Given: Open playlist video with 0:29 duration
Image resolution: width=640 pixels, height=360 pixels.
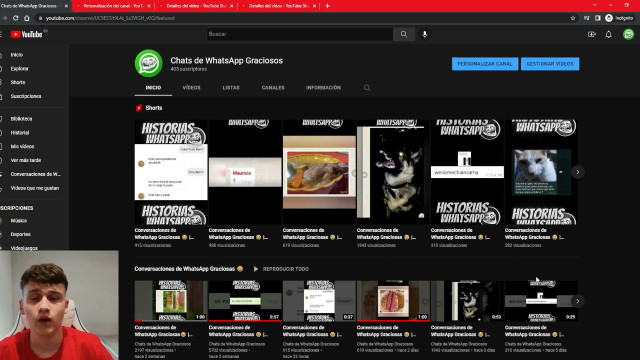Looking at the screenshot, I should 541,301.
